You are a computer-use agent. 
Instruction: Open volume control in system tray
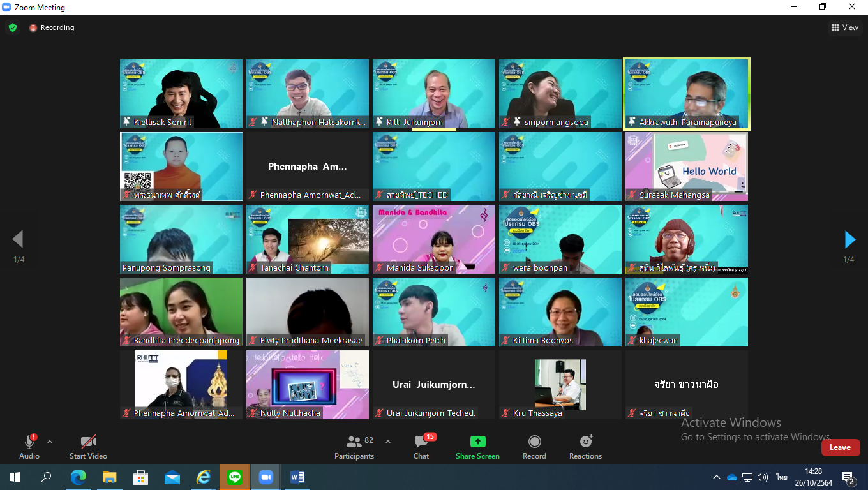coord(763,477)
